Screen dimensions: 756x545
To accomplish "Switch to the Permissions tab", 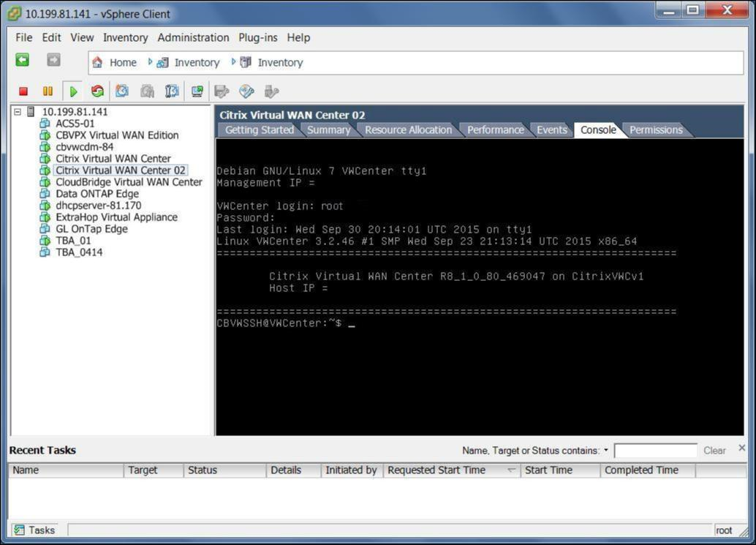I will pos(656,129).
